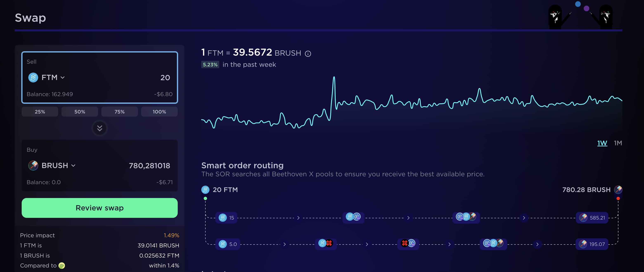Open the FTM sell token dropdown
Screen dimensions: 644x272
[53, 78]
